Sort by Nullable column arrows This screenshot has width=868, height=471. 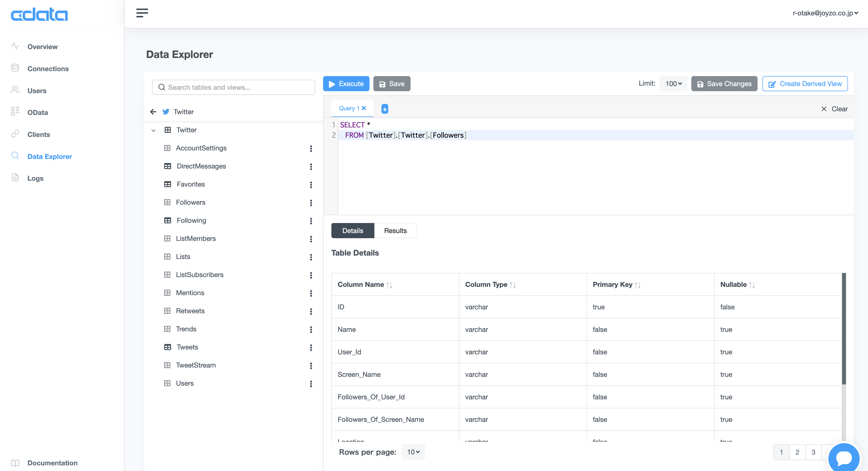tap(752, 285)
